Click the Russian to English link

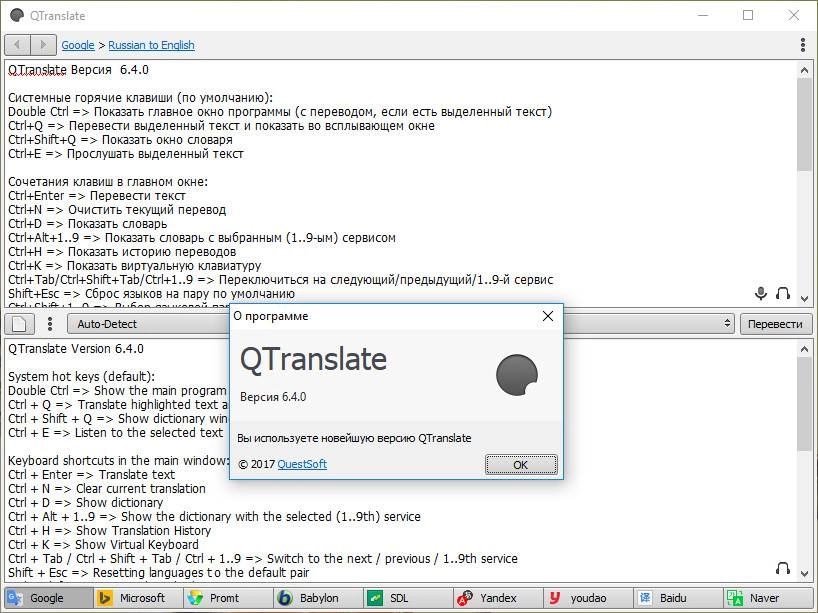click(151, 45)
